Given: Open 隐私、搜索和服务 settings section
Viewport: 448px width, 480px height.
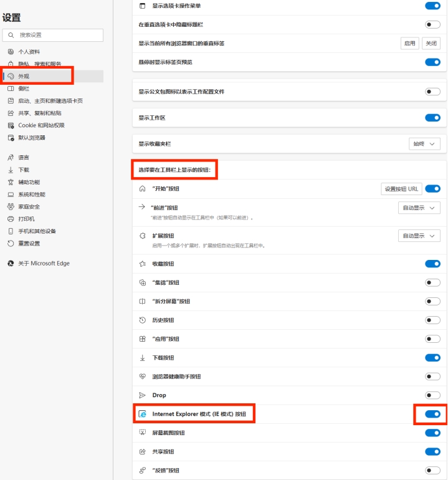Looking at the screenshot, I should click(x=39, y=64).
